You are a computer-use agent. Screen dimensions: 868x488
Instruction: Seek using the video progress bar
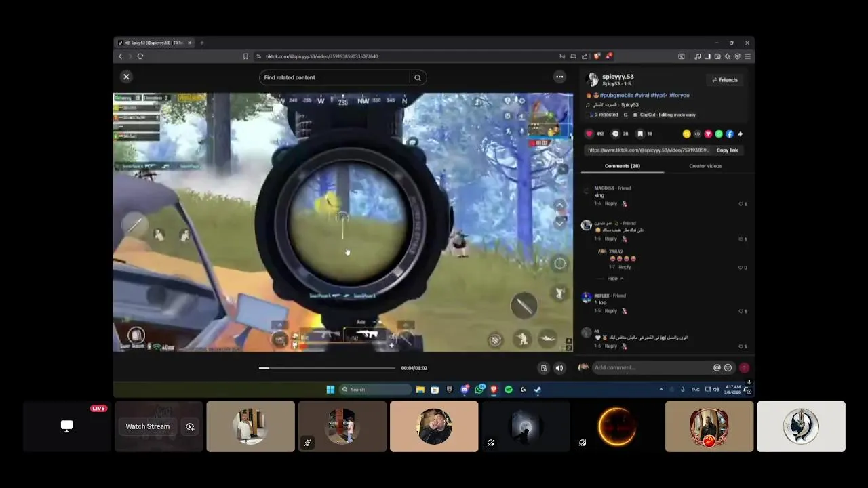(x=327, y=368)
